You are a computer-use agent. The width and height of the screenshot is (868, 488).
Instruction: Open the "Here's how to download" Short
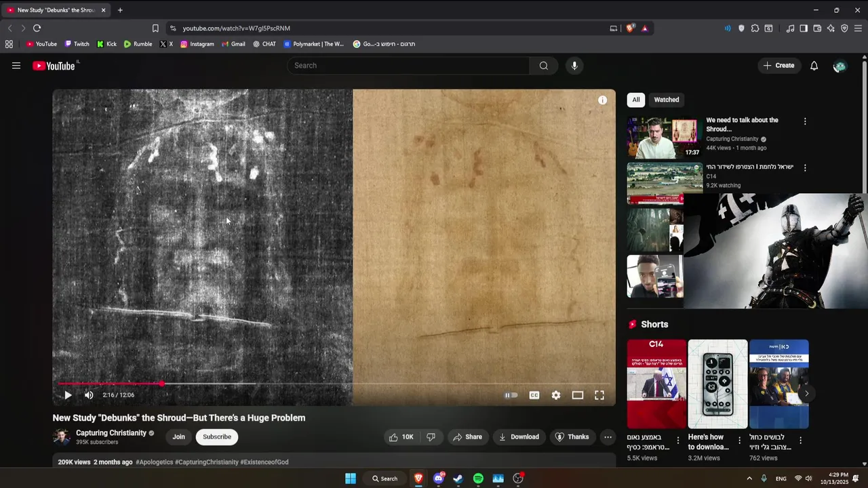click(717, 384)
